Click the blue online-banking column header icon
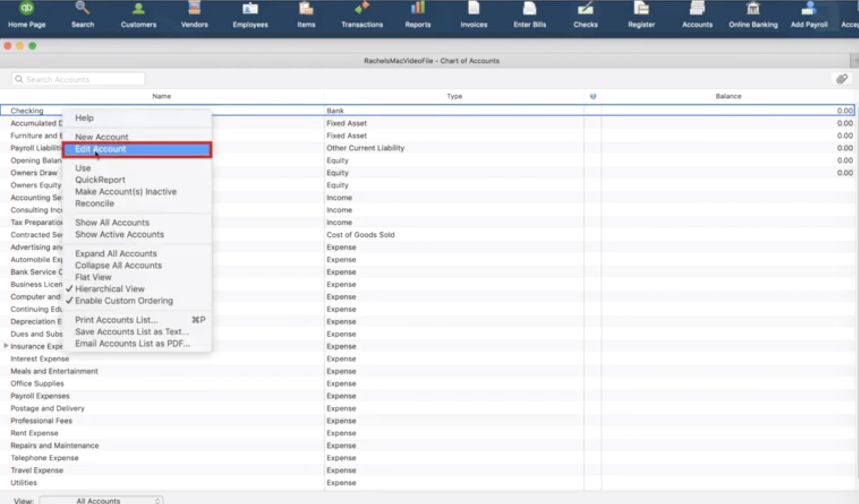 pyautogui.click(x=593, y=96)
